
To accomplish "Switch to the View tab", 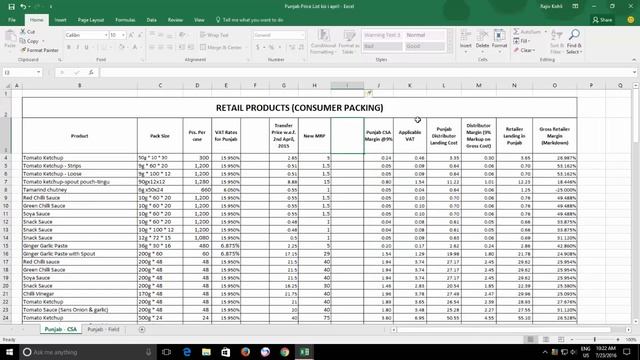I will (x=199, y=20).
